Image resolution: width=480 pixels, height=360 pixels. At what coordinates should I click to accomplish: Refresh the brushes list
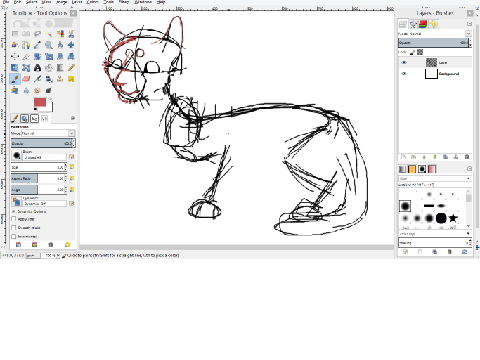465,252
